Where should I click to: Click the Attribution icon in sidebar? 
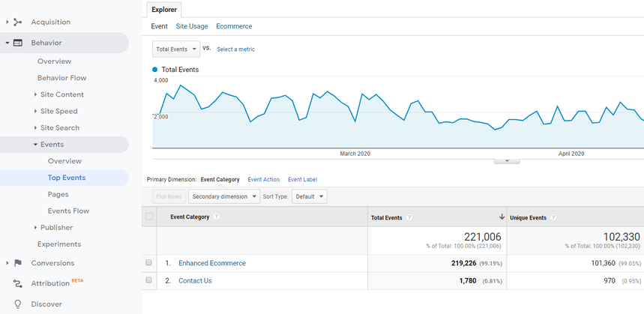[x=18, y=284]
